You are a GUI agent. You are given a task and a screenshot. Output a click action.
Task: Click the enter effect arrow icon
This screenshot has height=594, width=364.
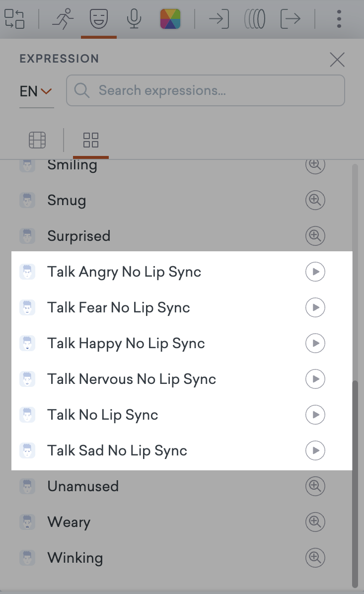click(x=218, y=19)
